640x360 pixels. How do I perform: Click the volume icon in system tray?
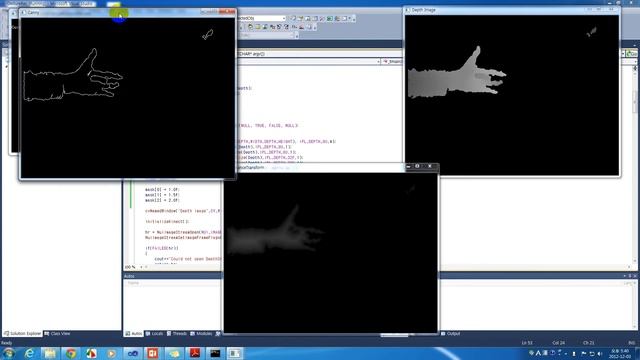click(600, 353)
